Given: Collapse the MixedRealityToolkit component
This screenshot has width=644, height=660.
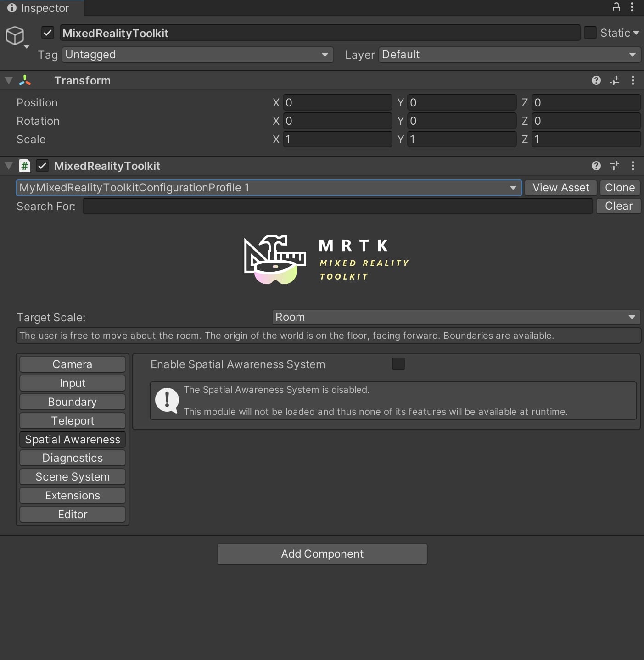Looking at the screenshot, I should [x=8, y=166].
